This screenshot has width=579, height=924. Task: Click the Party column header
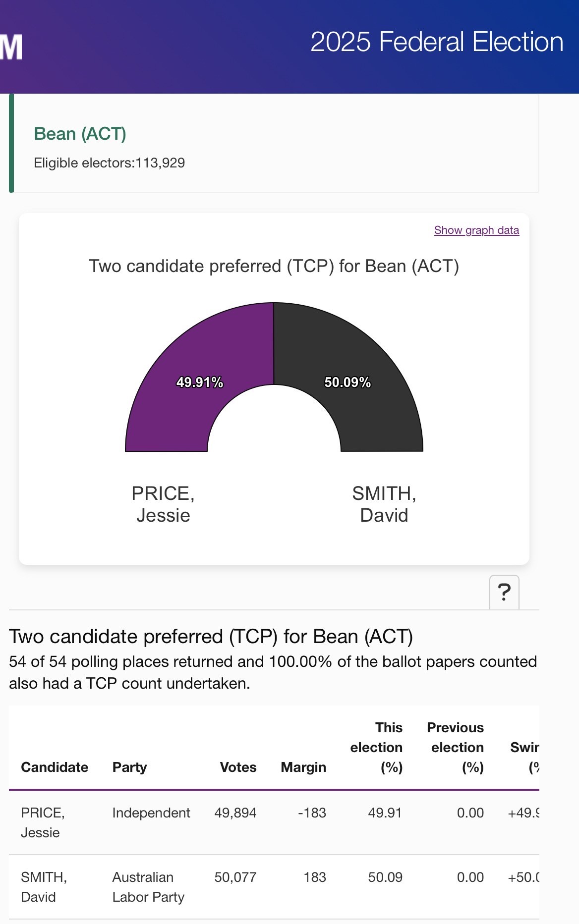(x=129, y=767)
